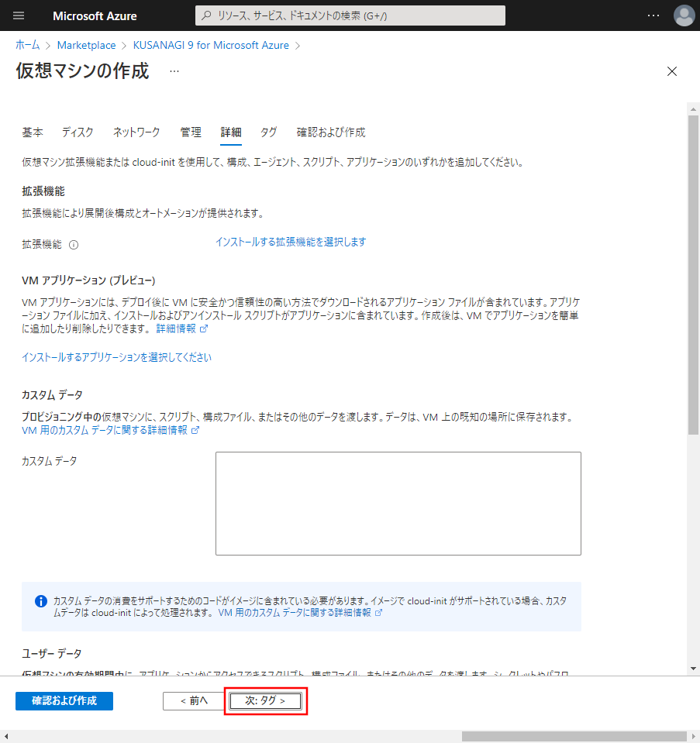Switch to the ディスク tab
Image resolution: width=700 pixels, height=743 pixels.
78,132
